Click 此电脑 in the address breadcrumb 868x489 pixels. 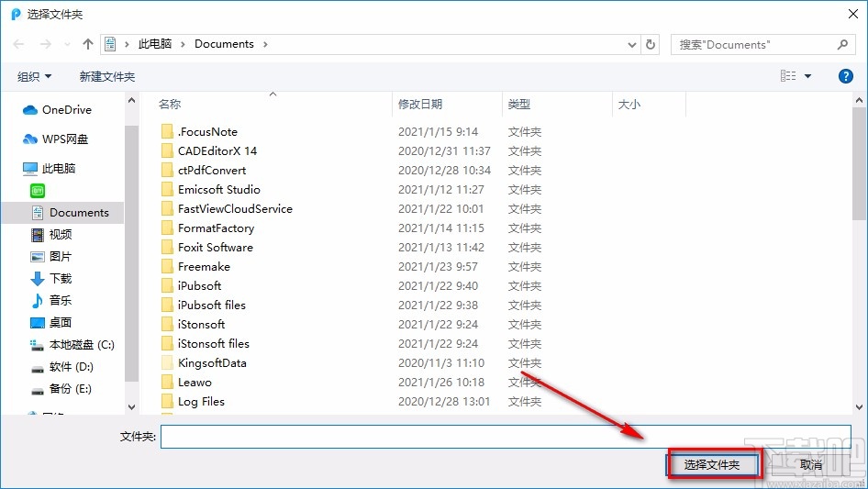[x=155, y=44]
